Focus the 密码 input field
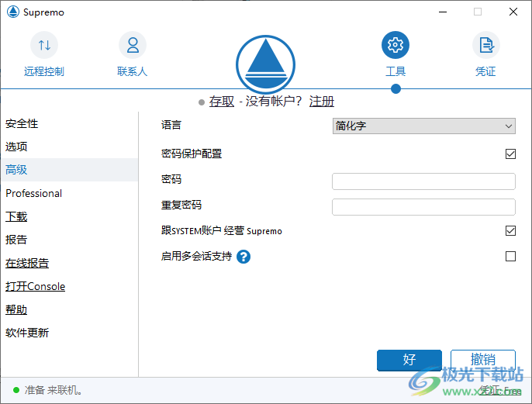 click(423, 181)
